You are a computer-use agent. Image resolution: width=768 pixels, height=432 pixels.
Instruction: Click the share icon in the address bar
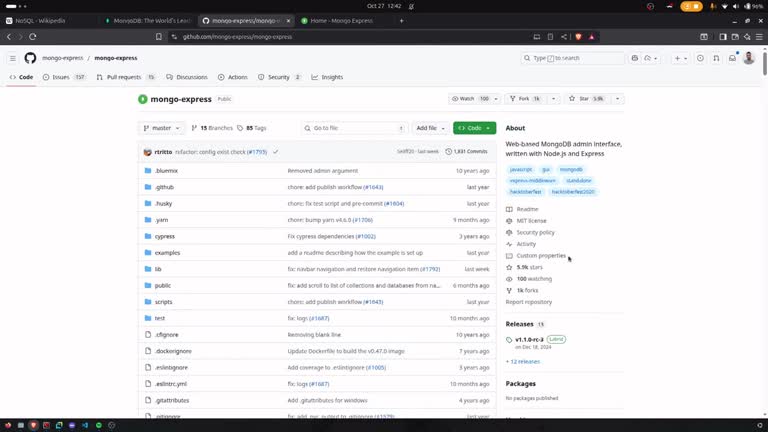(564, 37)
